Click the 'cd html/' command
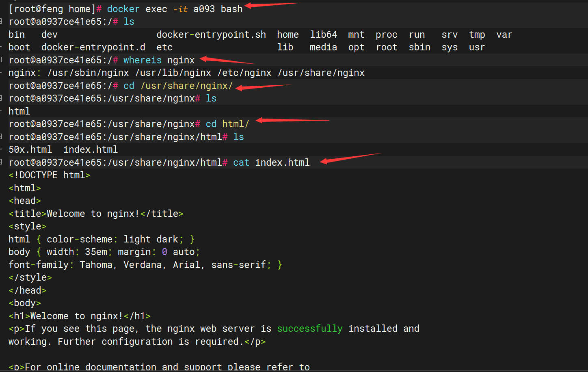The image size is (588, 372). pos(227,124)
